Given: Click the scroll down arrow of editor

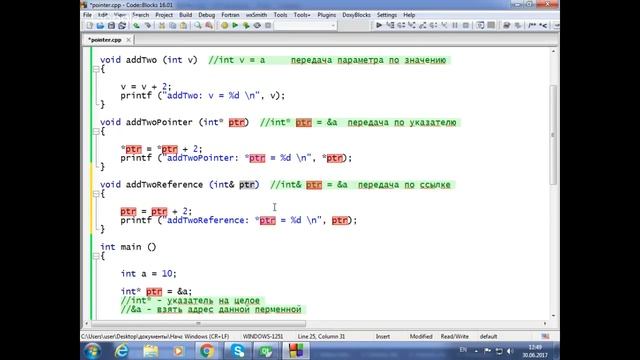Looking at the screenshot, I should point(553,316).
